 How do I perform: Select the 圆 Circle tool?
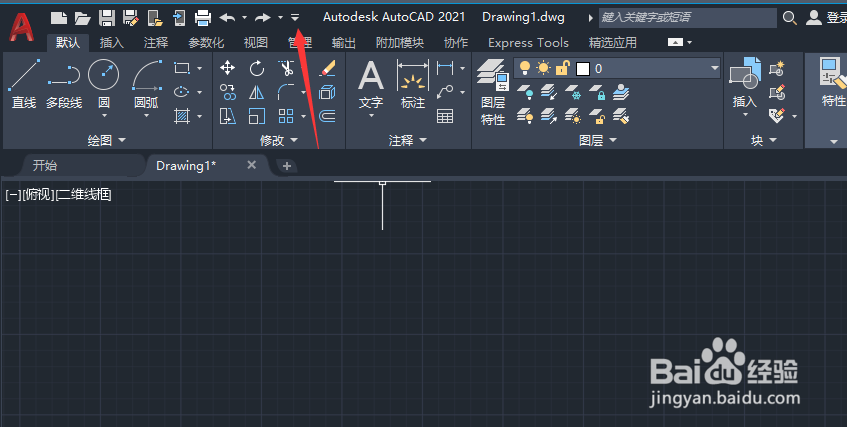pos(104,84)
